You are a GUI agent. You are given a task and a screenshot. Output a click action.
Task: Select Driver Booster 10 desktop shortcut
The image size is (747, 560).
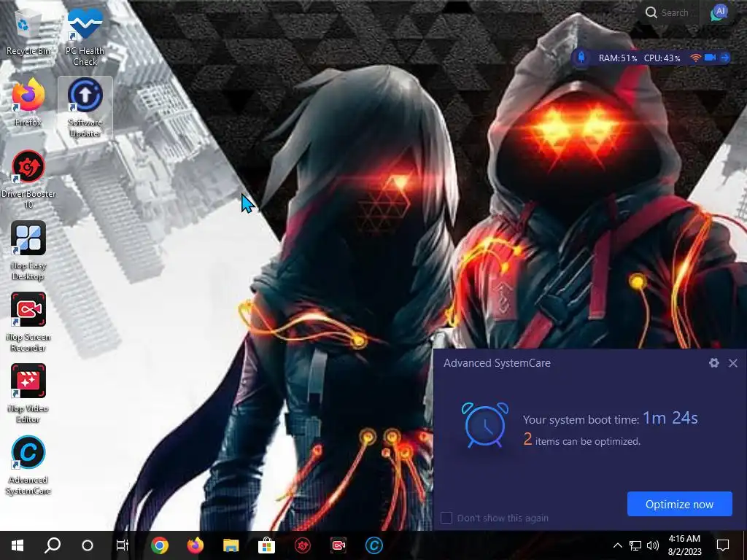coord(28,179)
